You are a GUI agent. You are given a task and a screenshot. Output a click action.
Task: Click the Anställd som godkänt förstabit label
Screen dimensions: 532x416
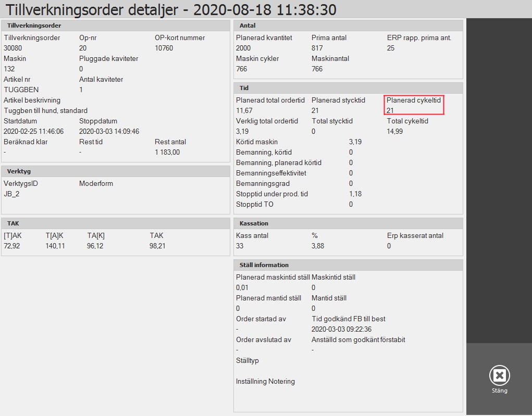pyautogui.click(x=358, y=339)
